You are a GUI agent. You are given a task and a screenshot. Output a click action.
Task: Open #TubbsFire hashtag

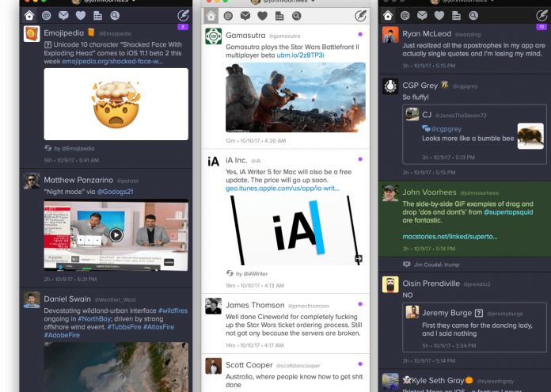[x=123, y=327]
